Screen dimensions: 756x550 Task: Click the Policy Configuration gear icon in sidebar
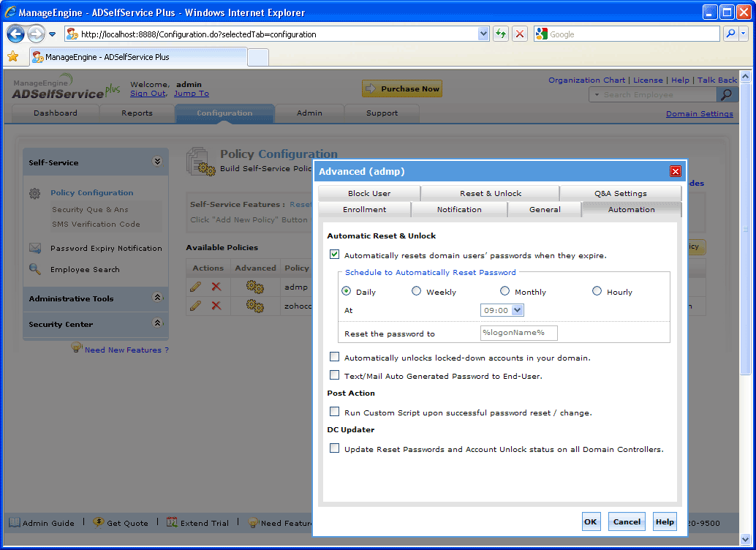pos(34,194)
